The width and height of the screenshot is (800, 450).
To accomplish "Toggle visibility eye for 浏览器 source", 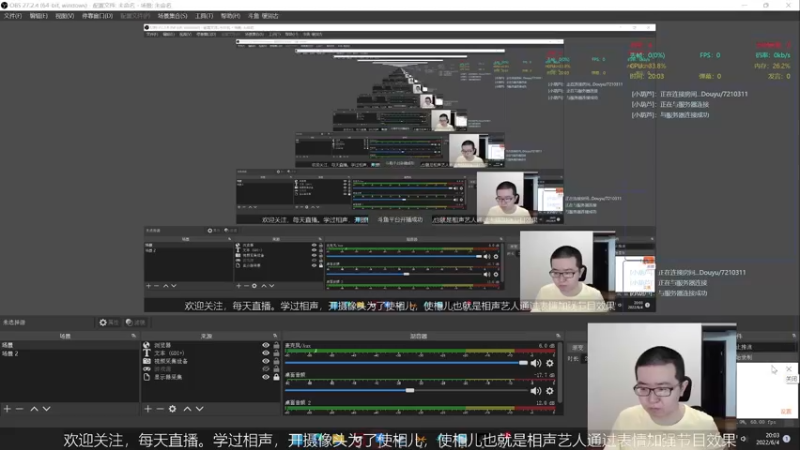I will pyautogui.click(x=266, y=345).
